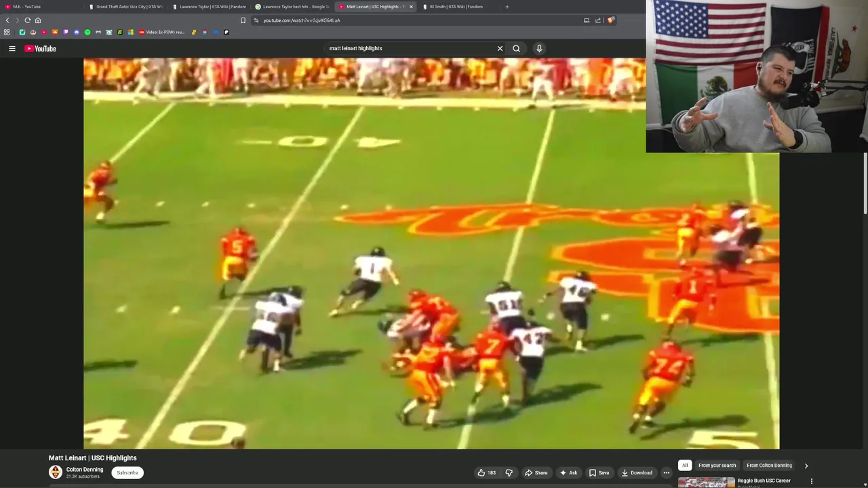Switch to the M.E. - YouTube tab
The image size is (868, 488).
tap(41, 7)
